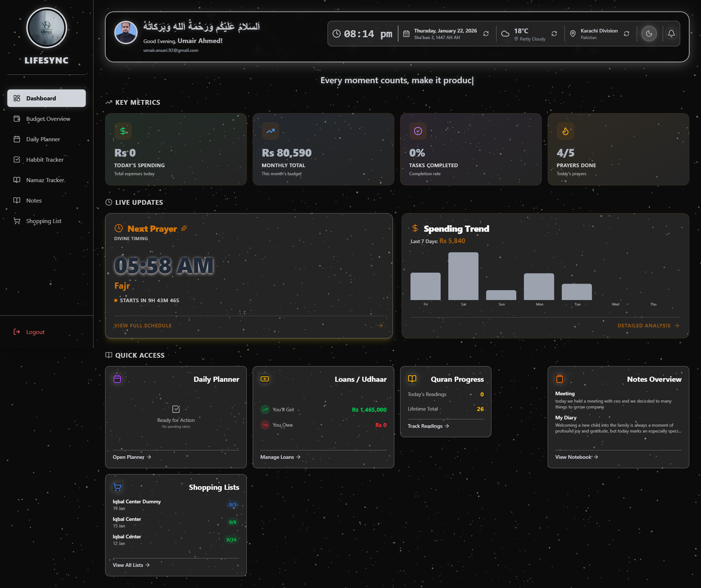Toggle dark mode moon button
The height and width of the screenshot is (588, 701).
click(x=649, y=34)
